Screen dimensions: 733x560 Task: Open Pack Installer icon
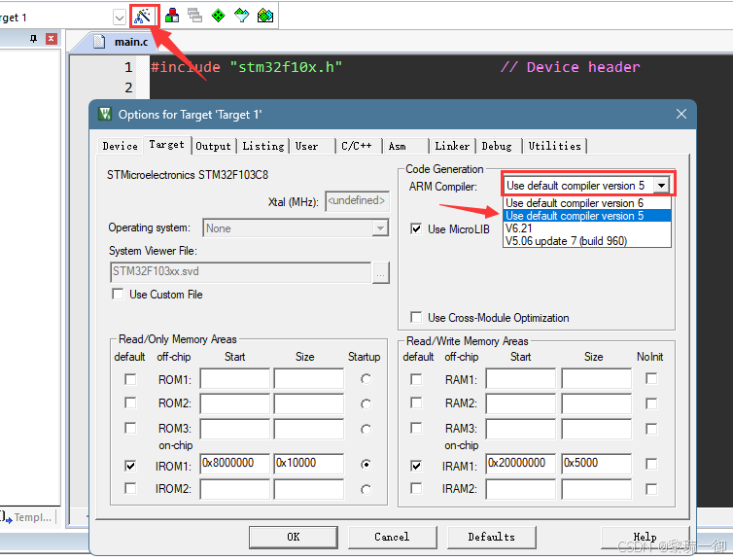click(x=265, y=16)
